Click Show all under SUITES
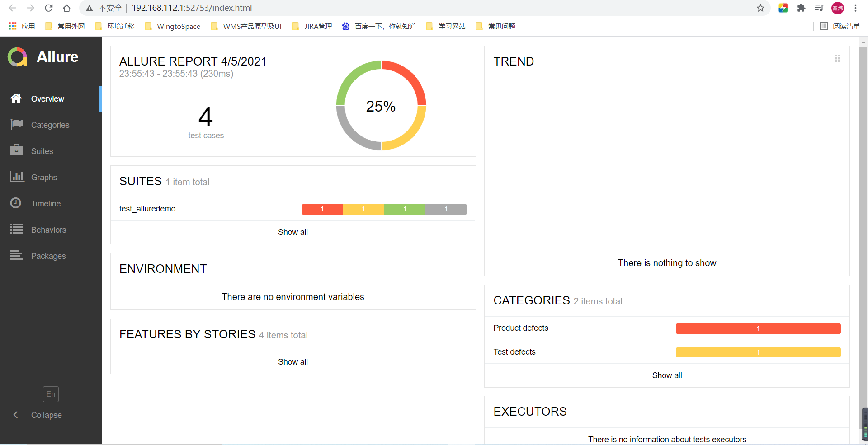The width and height of the screenshot is (868, 445). 292,232
